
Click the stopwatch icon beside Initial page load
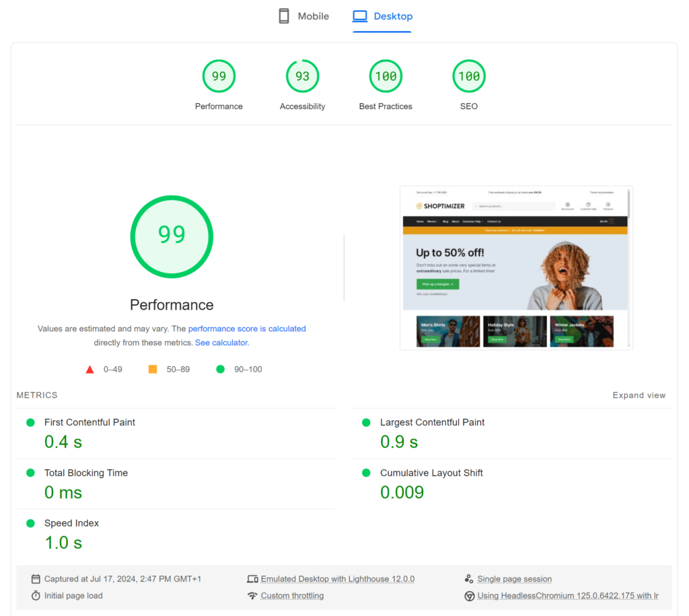(x=36, y=595)
